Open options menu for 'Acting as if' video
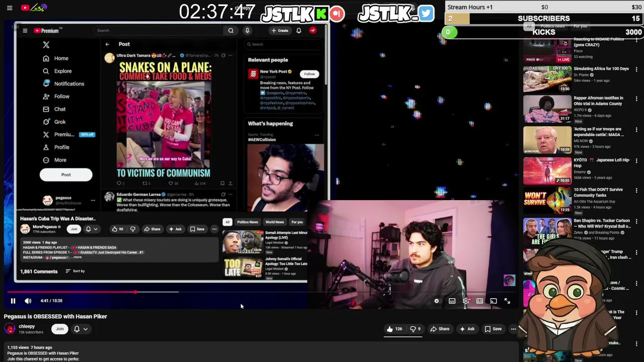The height and width of the screenshot is (362, 644). pos(636,130)
